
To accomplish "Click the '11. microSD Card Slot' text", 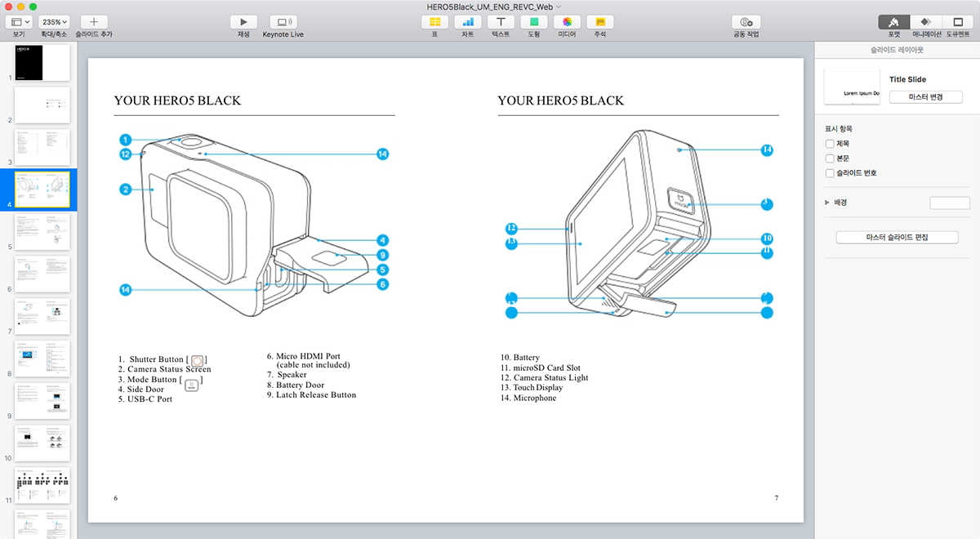I will point(541,367).
